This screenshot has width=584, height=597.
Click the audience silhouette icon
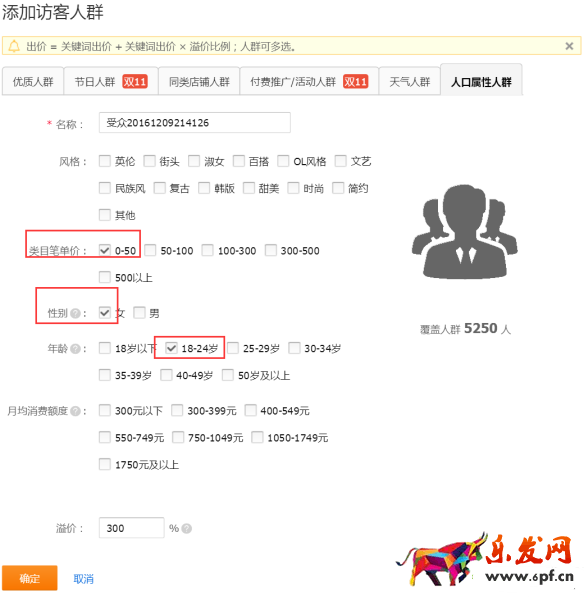(x=464, y=232)
